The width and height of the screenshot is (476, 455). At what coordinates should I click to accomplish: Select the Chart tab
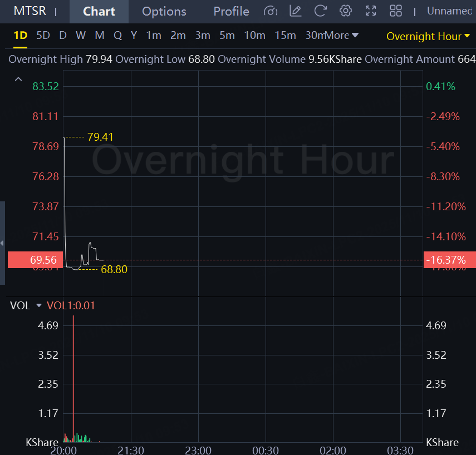tap(99, 11)
